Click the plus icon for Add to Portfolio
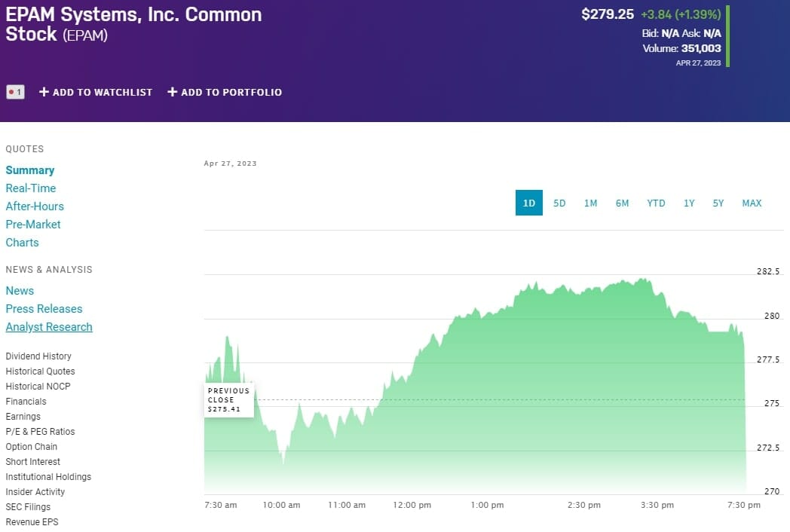 173,92
